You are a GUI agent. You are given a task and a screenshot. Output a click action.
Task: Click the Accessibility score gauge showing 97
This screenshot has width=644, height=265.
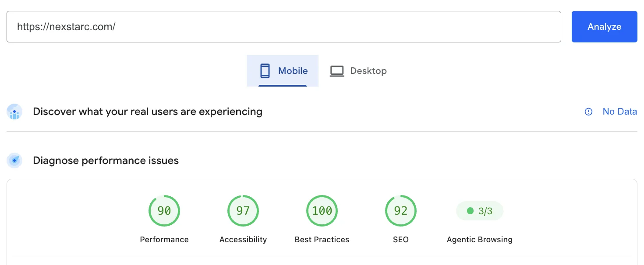(x=243, y=211)
